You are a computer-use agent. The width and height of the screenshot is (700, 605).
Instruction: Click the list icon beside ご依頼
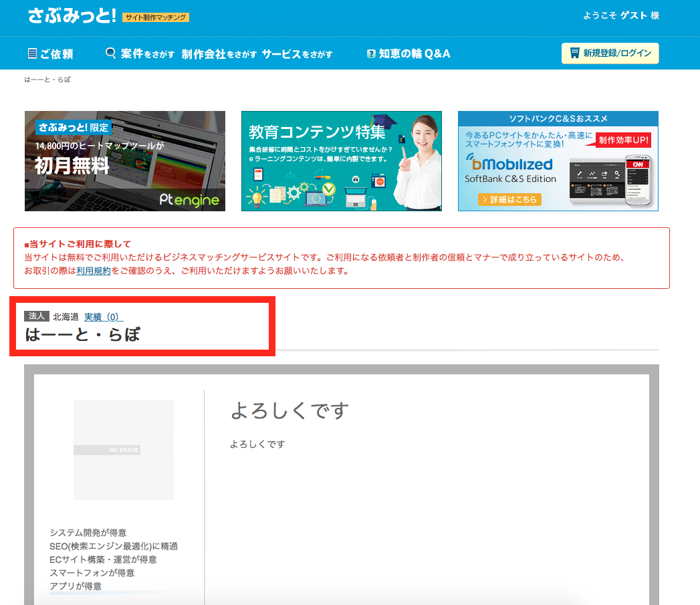[x=32, y=53]
